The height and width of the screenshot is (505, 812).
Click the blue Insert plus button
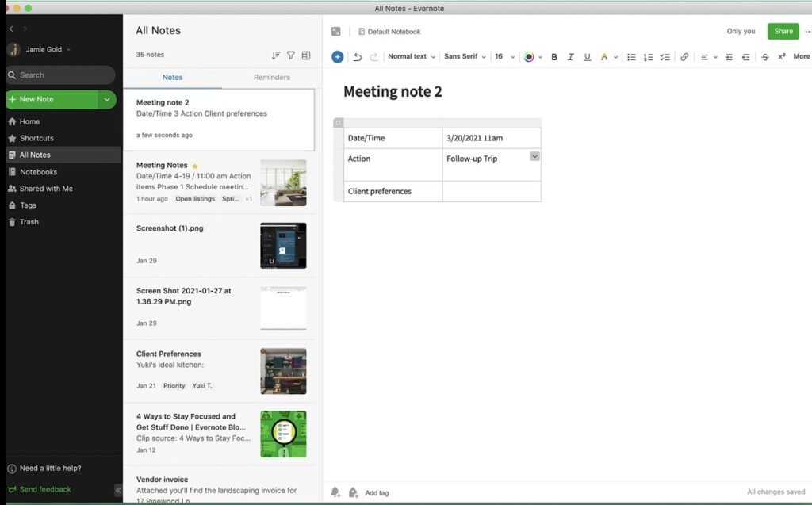point(337,56)
